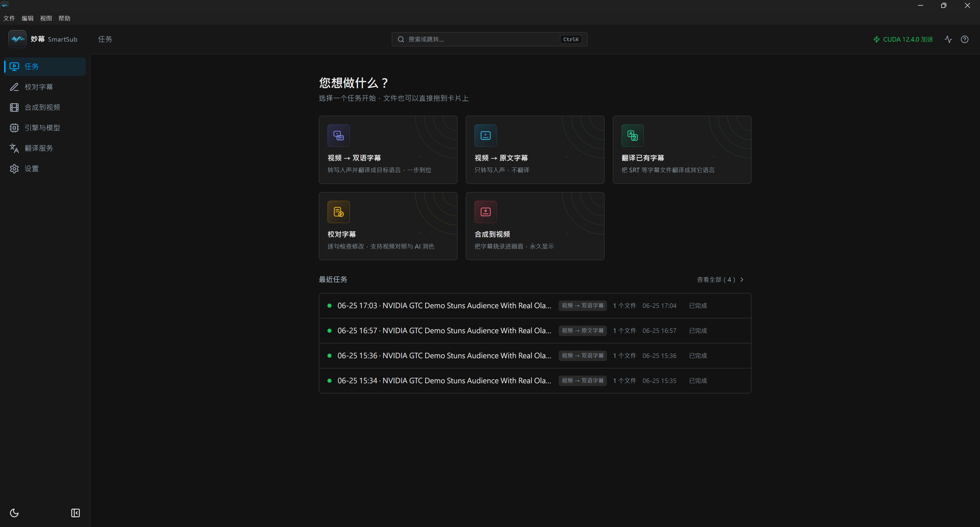Go to 合成到视频 in the sidebar

[45, 107]
